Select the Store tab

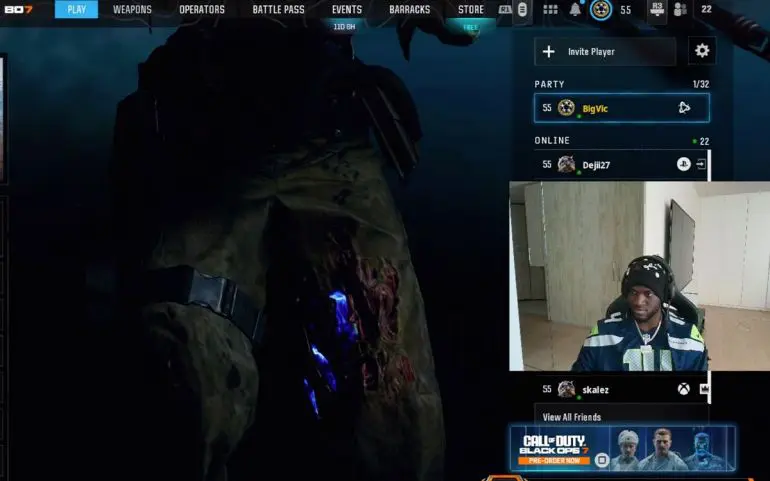[x=471, y=10]
